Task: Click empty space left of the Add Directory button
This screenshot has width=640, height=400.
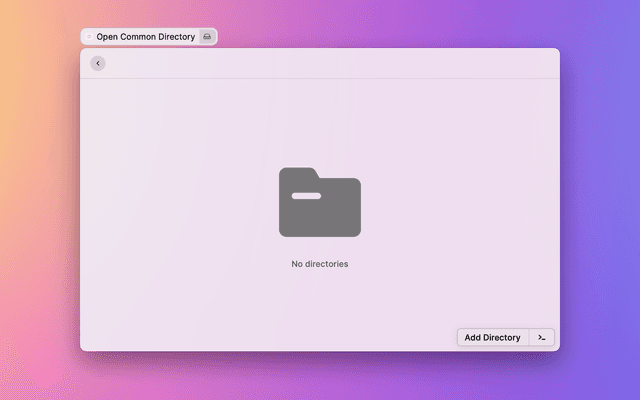Action: click(300, 338)
